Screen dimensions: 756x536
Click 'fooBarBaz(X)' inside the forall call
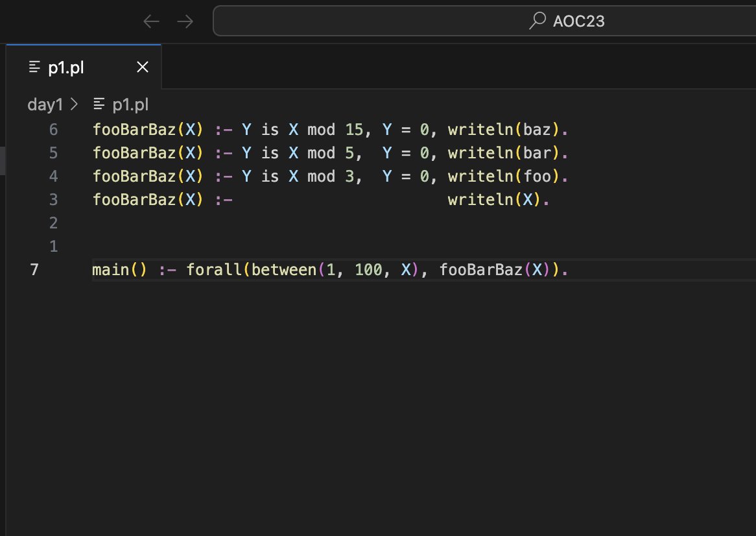(494, 270)
